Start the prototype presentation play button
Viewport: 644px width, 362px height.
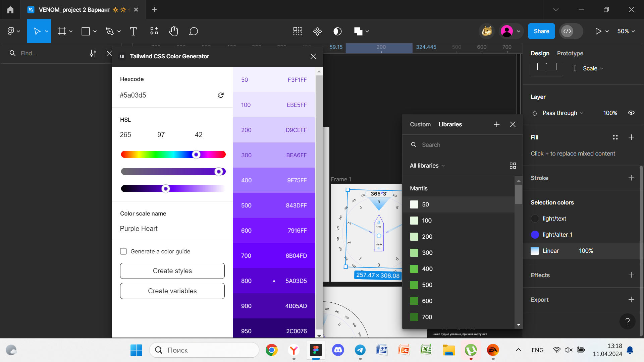pos(598,31)
